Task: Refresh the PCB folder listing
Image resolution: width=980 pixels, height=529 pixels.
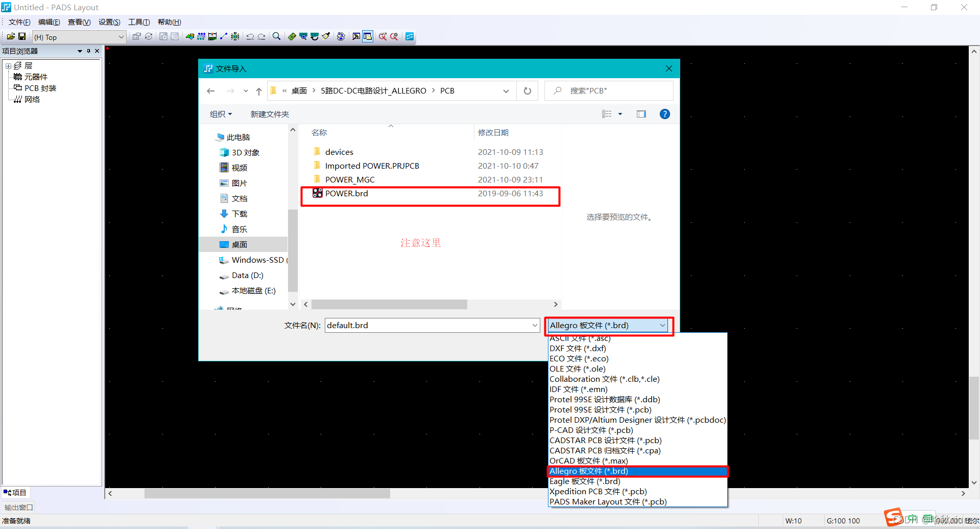Action: [x=528, y=91]
